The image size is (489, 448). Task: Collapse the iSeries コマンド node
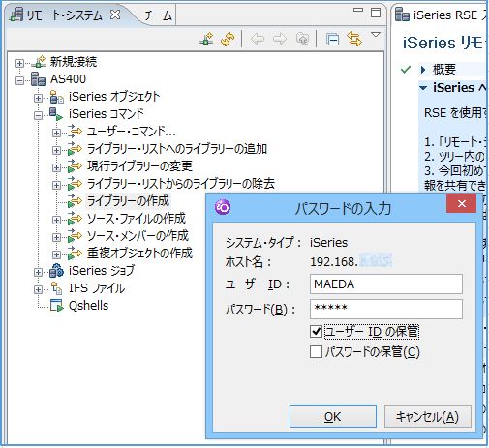click(38, 115)
